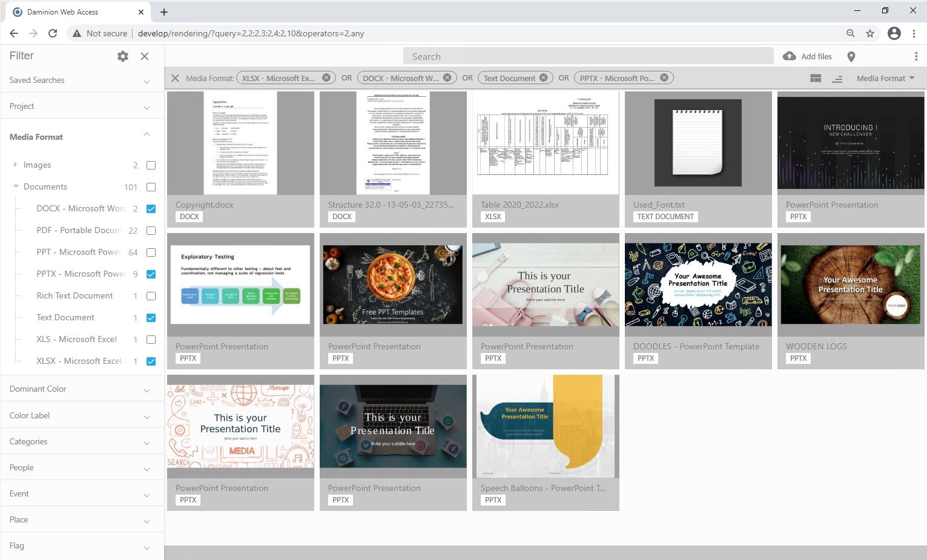Switch to detailed list view

(x=837, y=78)
